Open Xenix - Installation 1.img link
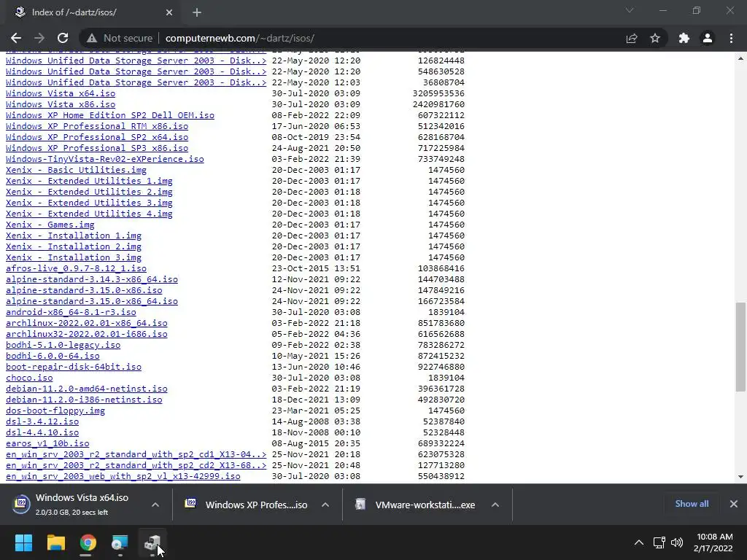Image resolution: width=747 pixels, height=560 pixels. pyautogui.click(x=74, y=236)
